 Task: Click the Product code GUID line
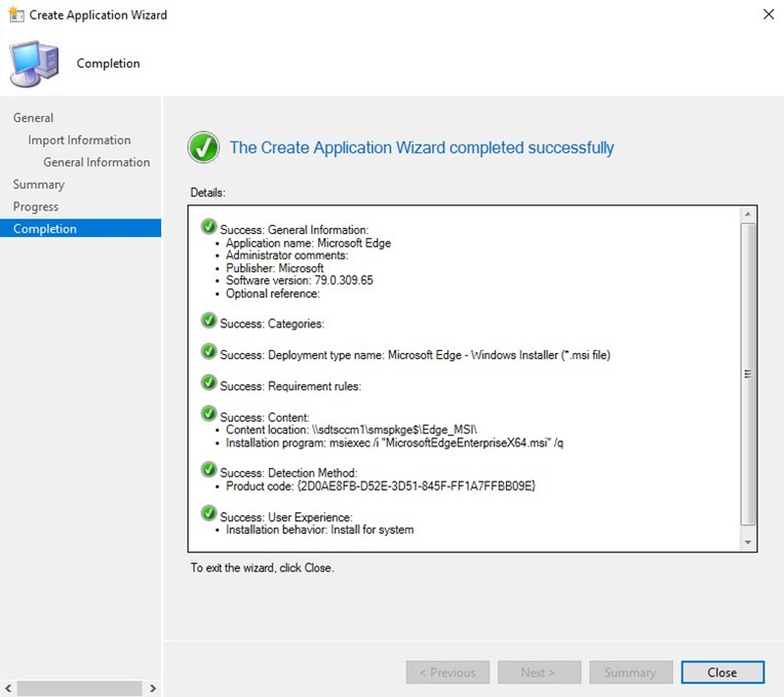coord(380,486)
